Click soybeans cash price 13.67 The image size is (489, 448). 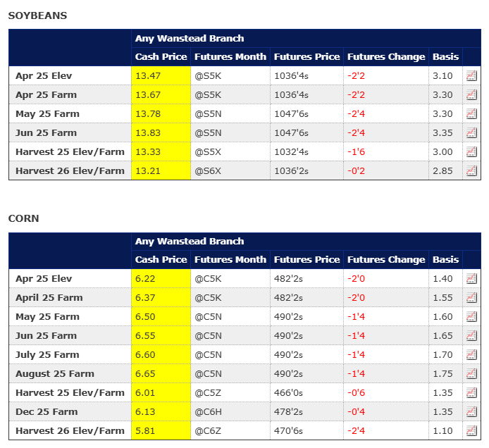(148, 95)
